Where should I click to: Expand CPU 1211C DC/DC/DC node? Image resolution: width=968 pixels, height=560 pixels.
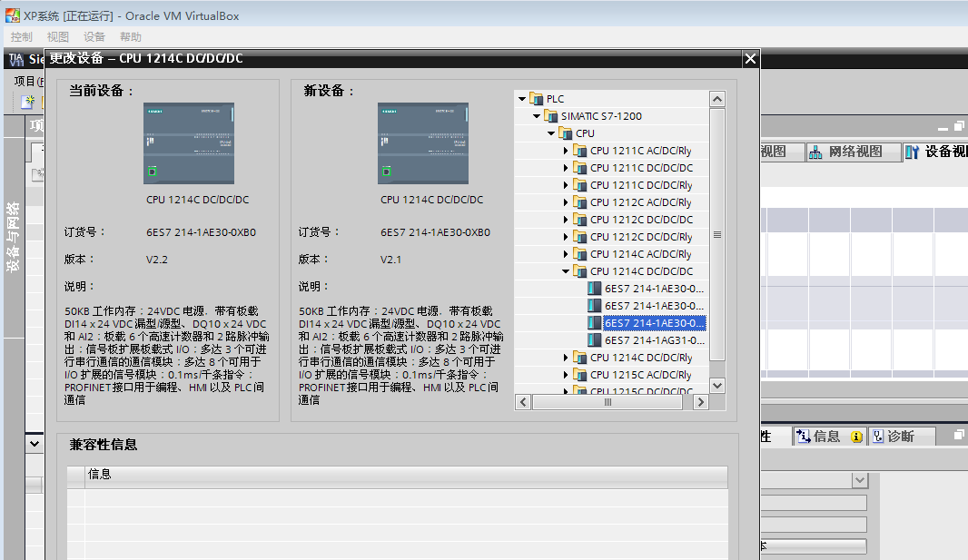566,168
